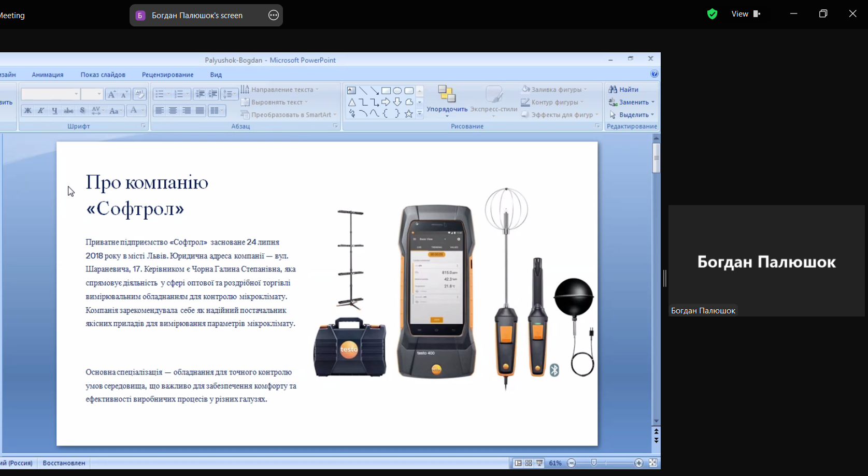Image resolution: width=868 pixels, height=476 pixels.
Task: Select the oval shape
Action: click(397, 90)
